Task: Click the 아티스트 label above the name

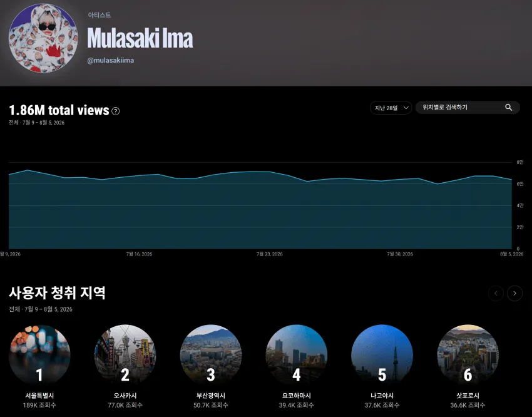Action: click(x=100, y=15)
